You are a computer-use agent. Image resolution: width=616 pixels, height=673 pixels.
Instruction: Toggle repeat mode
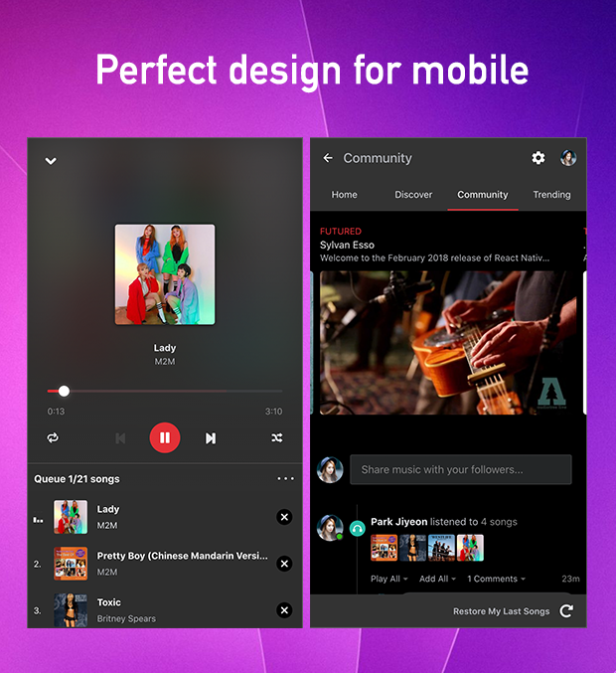[x=53, y=437]
